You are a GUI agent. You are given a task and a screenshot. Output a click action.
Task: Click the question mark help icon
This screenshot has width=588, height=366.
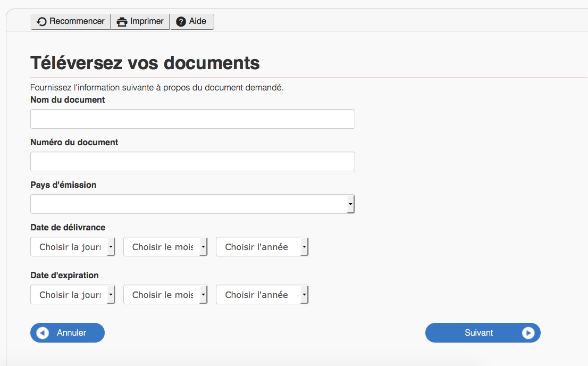[181, 22]
